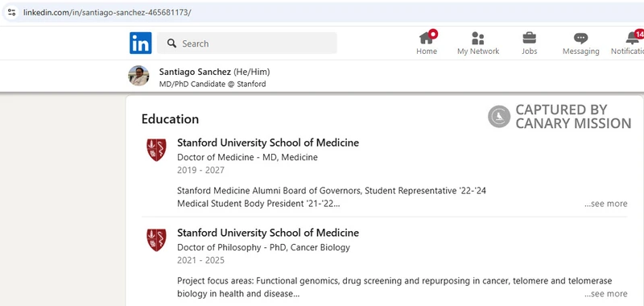Open the first Stanford University School of Medicine title
644x306 pixels.
click(x=268, y=143)
